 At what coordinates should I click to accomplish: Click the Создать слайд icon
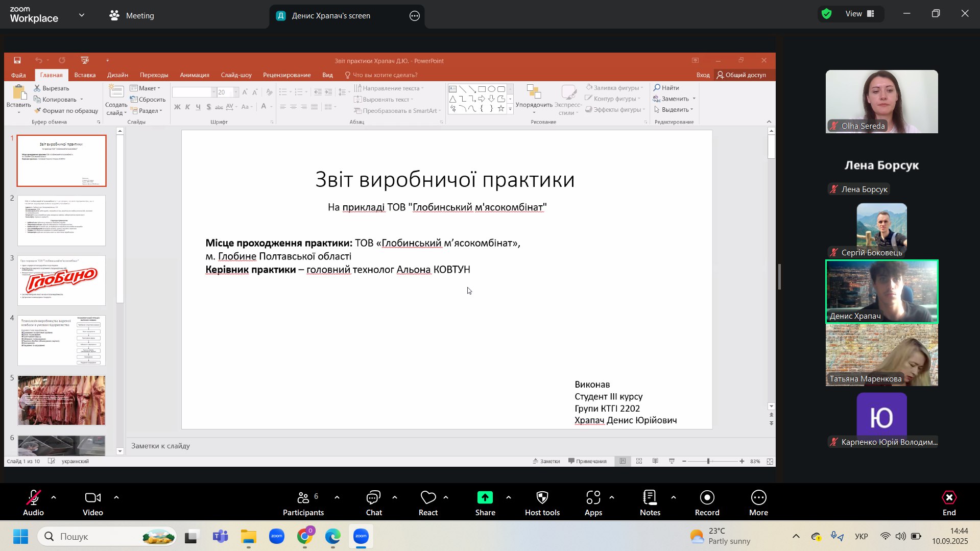pyautogui.click(x=116, y=92)
